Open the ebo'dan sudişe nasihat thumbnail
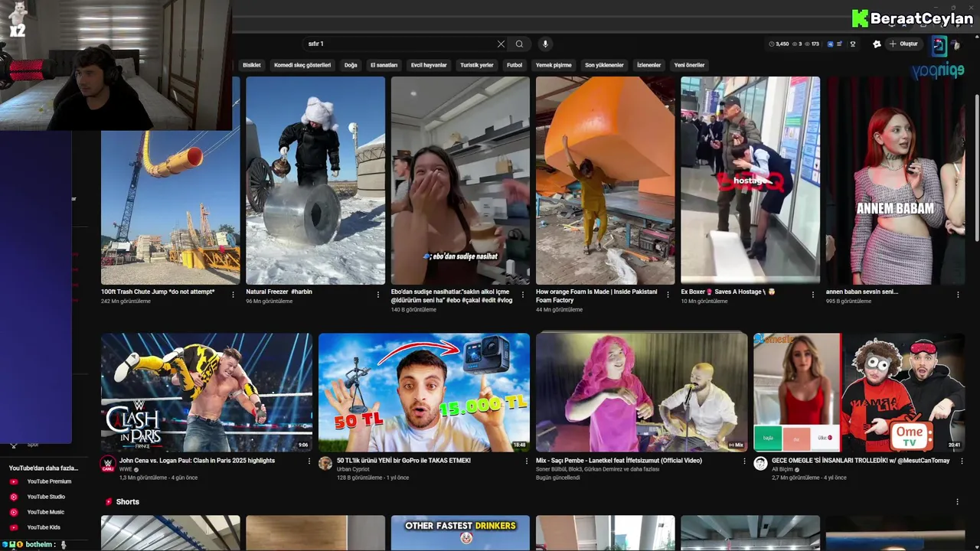980x551 pixels. [x=460, y=181]
